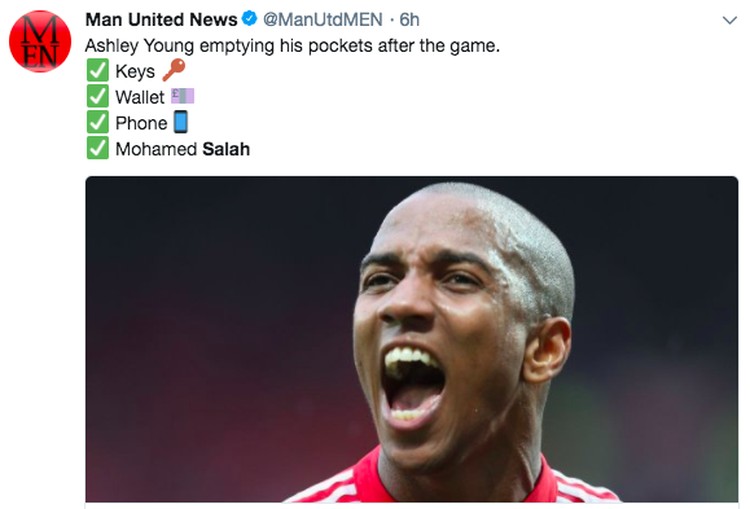Click the pound banknote emoji after Wallet
750x509 pixels.
tap(182, 96)
